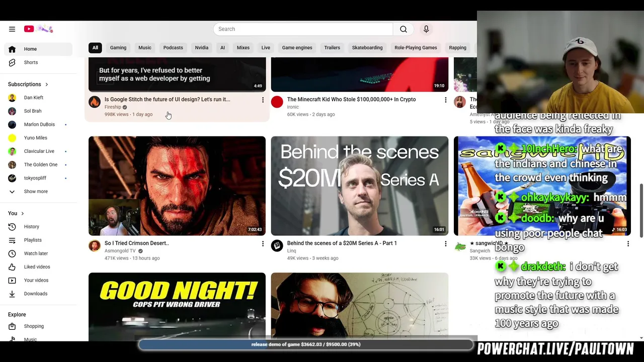Click Asmongold TV channel avatar
Screen dimensions: 644x362
click(x=95, y=246)
